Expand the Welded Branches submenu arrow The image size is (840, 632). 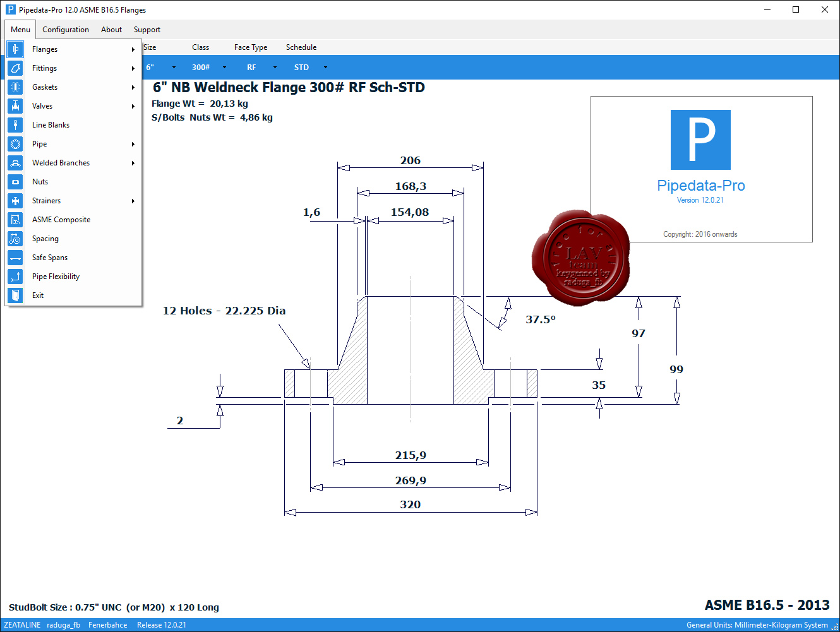(133, 163)
